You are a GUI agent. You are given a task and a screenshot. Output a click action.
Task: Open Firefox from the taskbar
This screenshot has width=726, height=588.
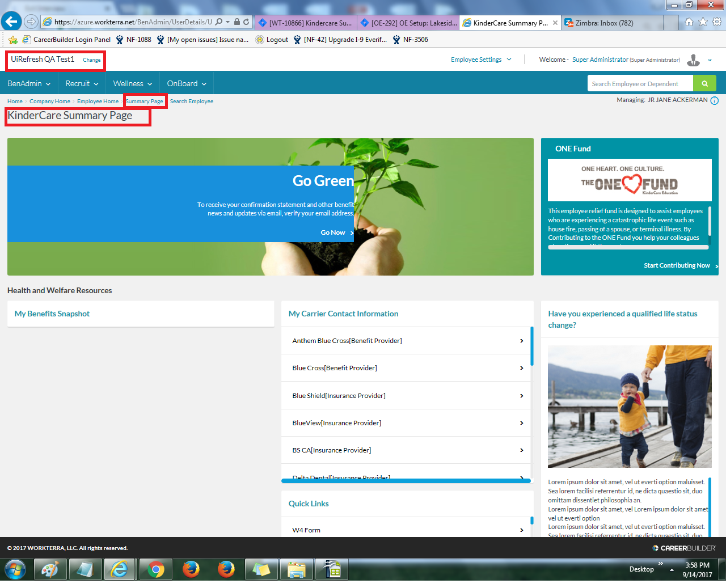[x=190, y=569]
